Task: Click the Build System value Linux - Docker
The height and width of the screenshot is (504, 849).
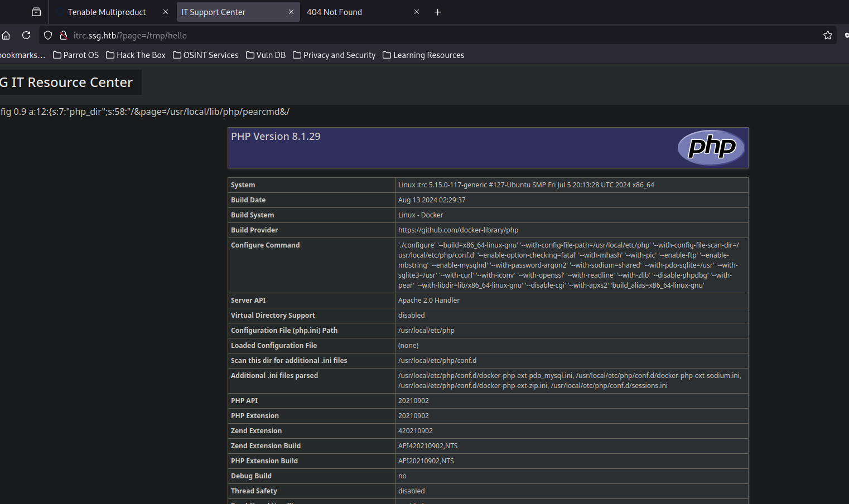Action: 421,215
